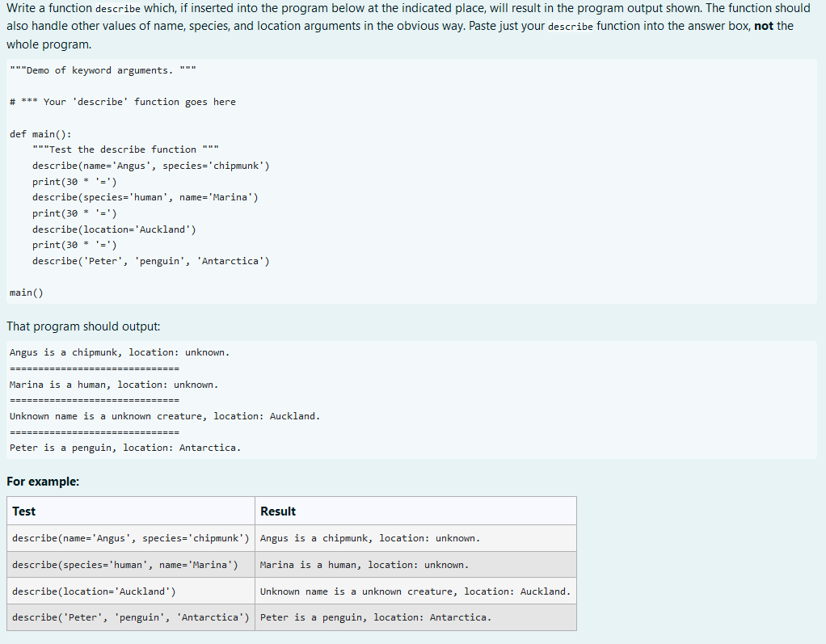This screenshot has width=826, height=644.
Task: Click table cell describe(species='human', name='Marina')
Action: click(131, 565)
